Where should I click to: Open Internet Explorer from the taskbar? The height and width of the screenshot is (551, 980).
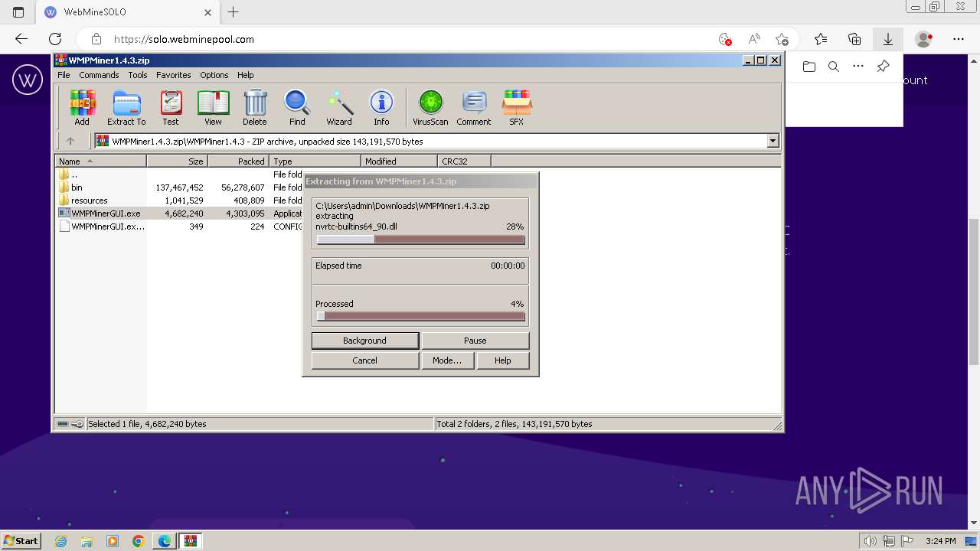pos(60,541)
